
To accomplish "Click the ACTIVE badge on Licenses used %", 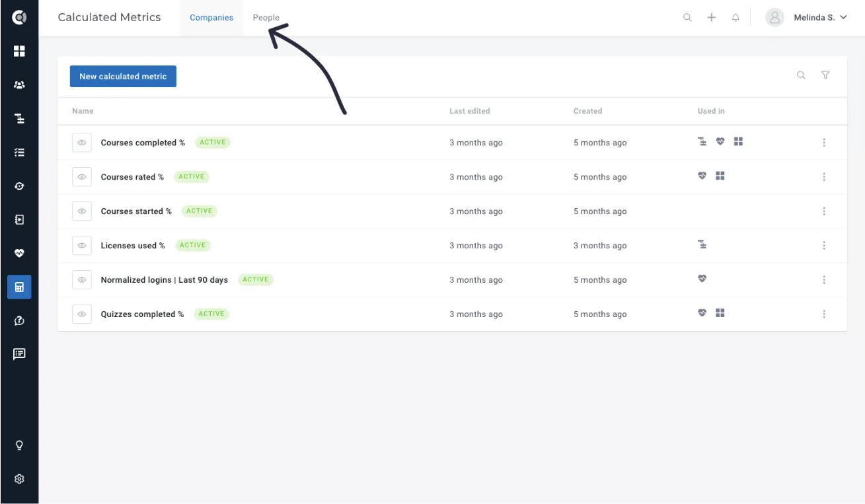I will click(x=192, y=245).
